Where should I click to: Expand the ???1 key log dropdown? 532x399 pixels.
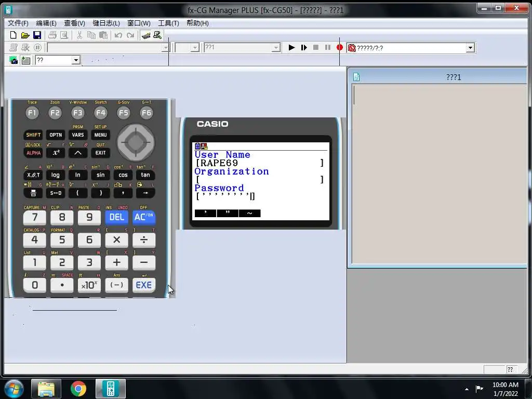(276, 48)
